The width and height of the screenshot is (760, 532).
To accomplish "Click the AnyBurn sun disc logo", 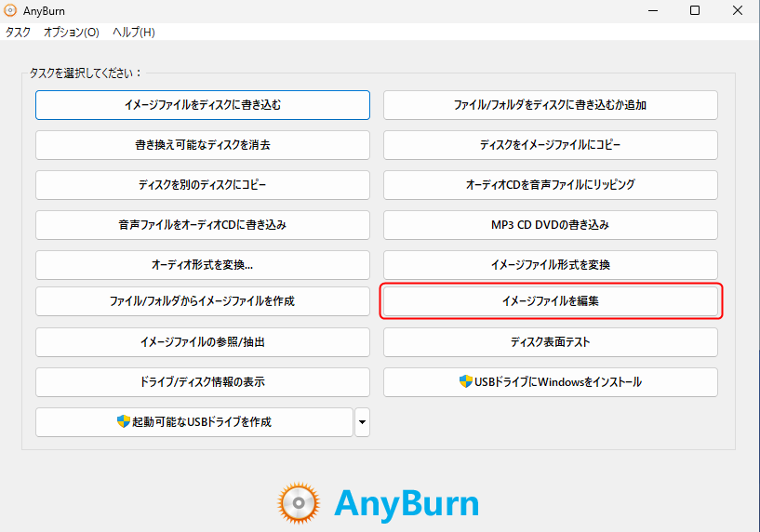I will click(x=299, y=503).
